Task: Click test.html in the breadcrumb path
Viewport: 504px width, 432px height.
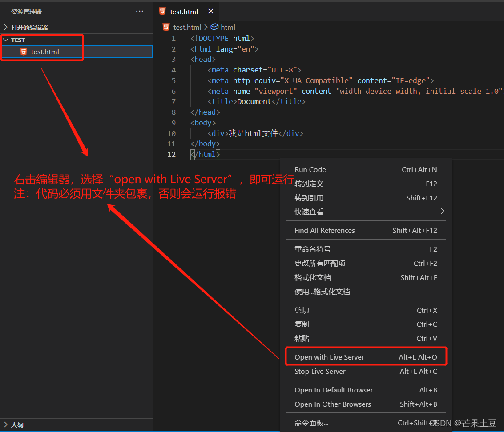Action: point(187,27)
